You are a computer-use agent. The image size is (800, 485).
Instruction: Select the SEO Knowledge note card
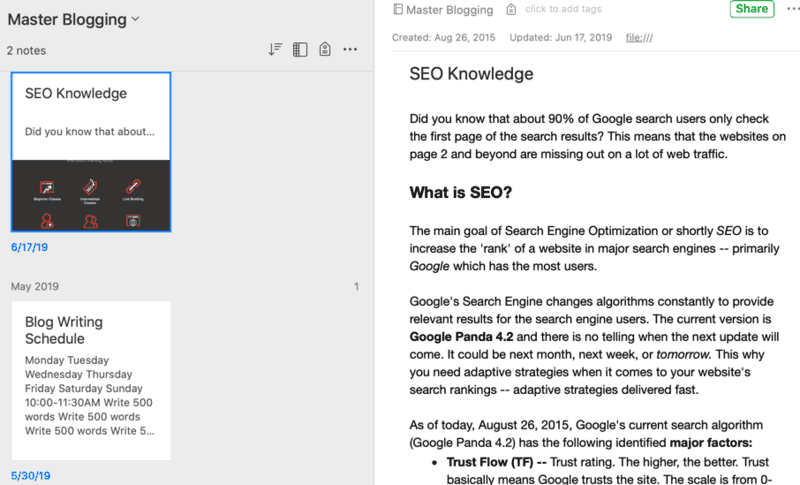(x=91, y=152)
